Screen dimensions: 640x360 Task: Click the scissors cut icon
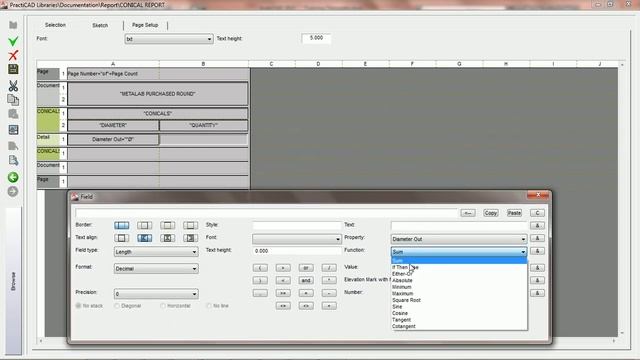pyautogui.click(x=13, y=86)
